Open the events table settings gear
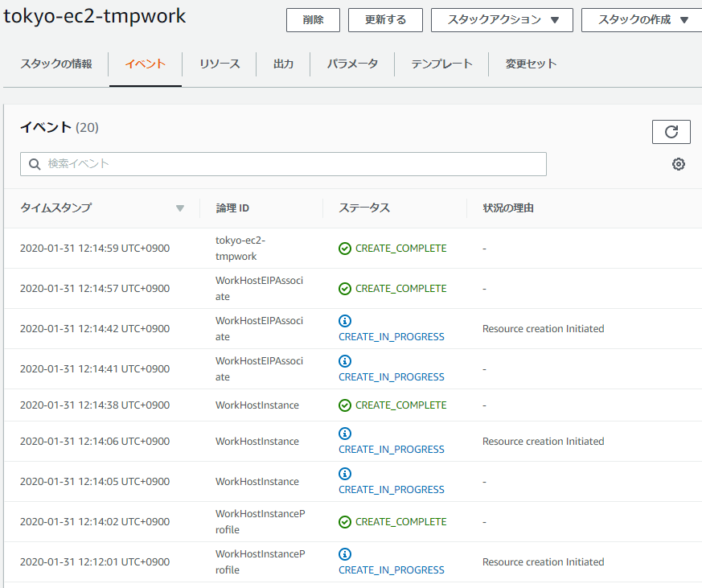This screenshot has height=588, width=702. point(678,163)
